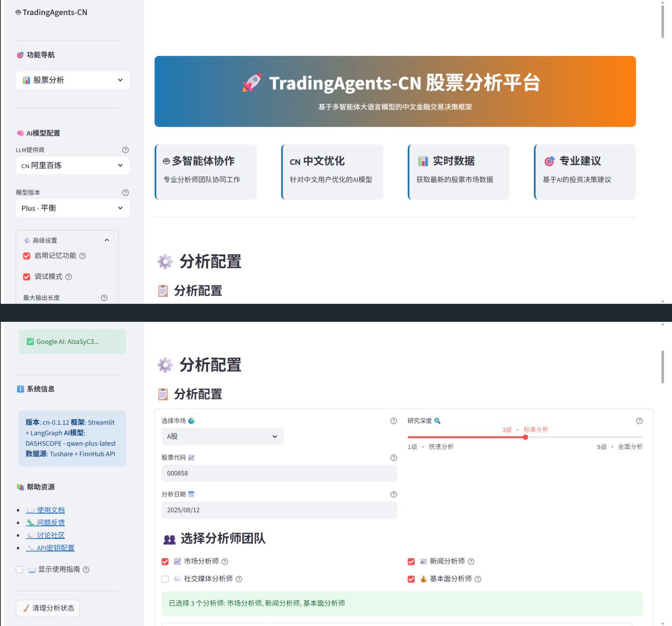Click the bar chart icon on 实时数据 card
672x626 pixels.
tap(423, 161)
